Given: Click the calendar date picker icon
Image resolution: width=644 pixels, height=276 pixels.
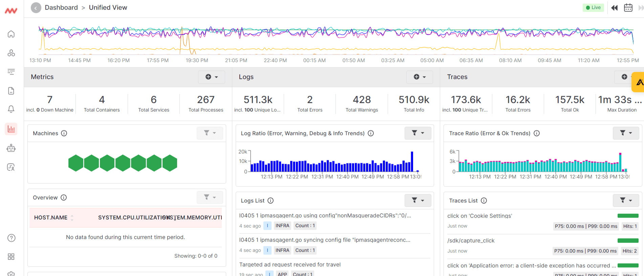Looking at the screenshot, I should point(628,8).
